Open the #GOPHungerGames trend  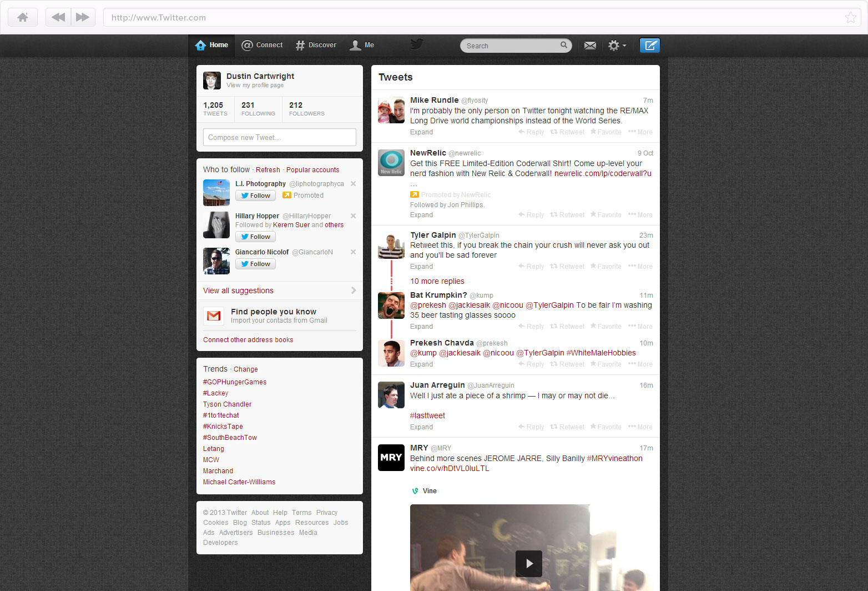pyautogui.click(x=235, y=382)
